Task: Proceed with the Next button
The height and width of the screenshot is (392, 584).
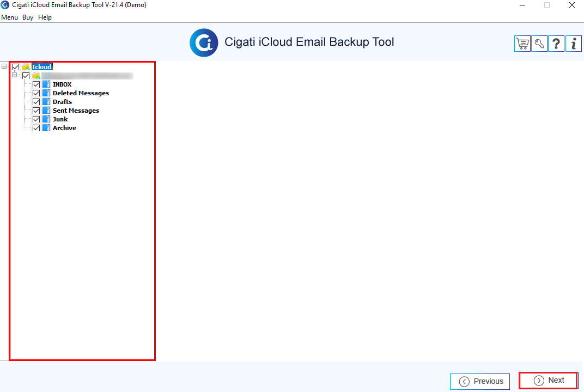Action: click(549, 381)
